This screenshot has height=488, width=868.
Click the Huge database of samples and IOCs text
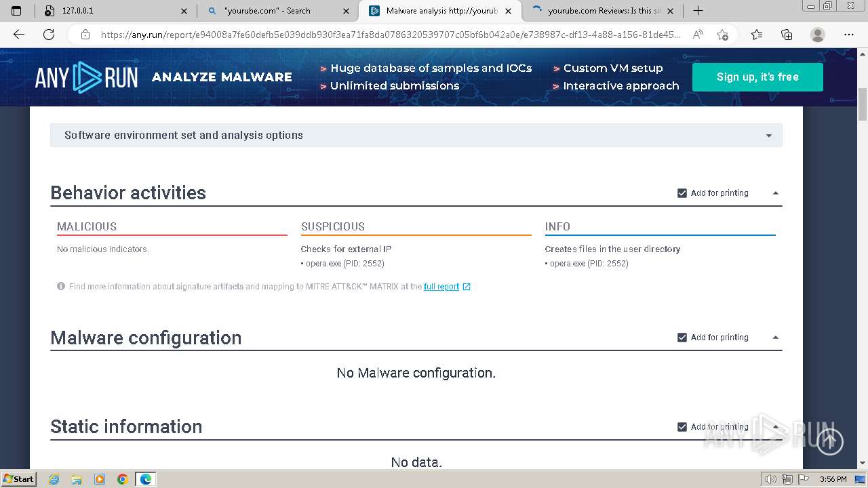(431, 68)
